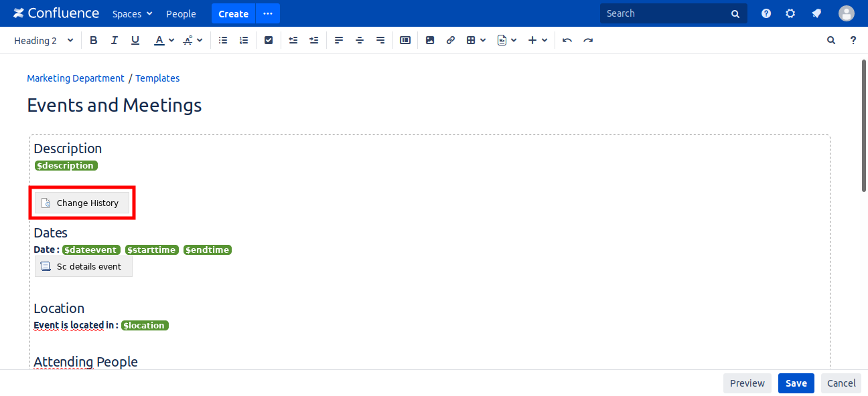Screen dimensions: 868x396
Task: Open the help icon in top bar
Action: coord(766,13)
